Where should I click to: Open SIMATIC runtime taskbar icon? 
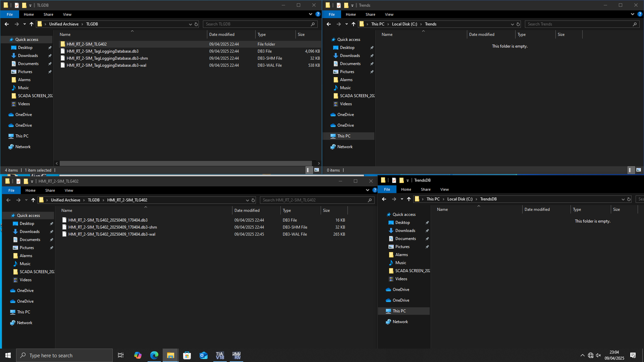pyautogui.click(x=236, y=355)
